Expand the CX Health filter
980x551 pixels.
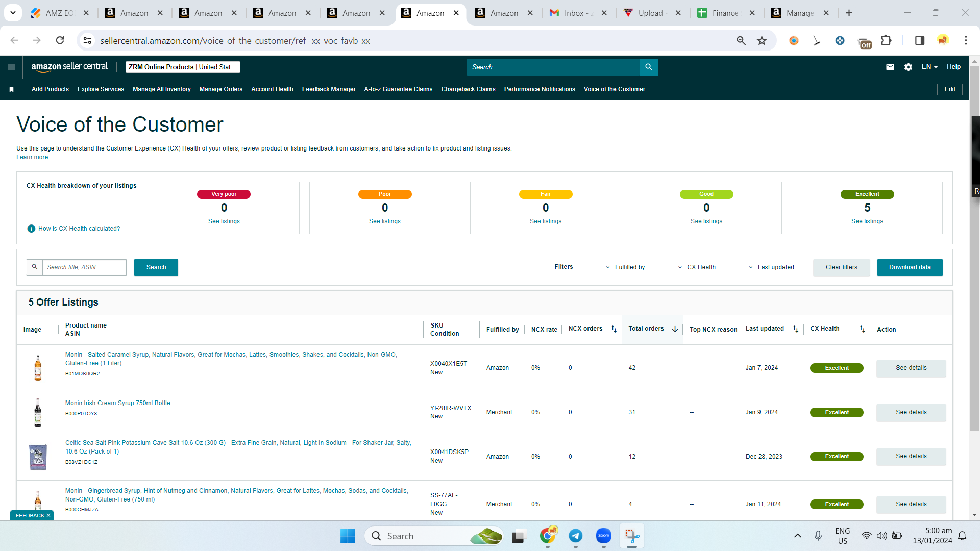[697, 267]
